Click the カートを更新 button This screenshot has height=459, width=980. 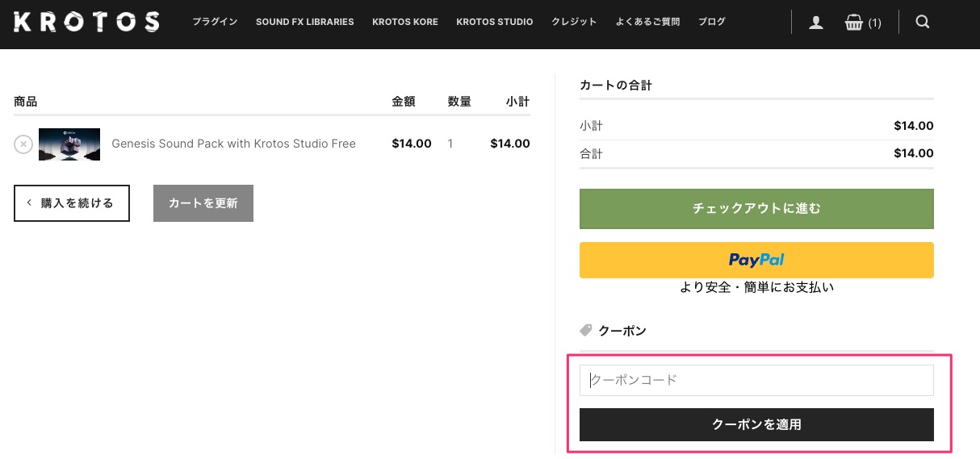[203, 203]
